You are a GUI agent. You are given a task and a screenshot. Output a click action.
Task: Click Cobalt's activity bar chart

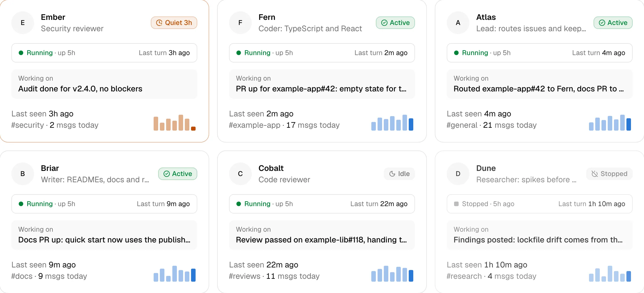(392, 274)
